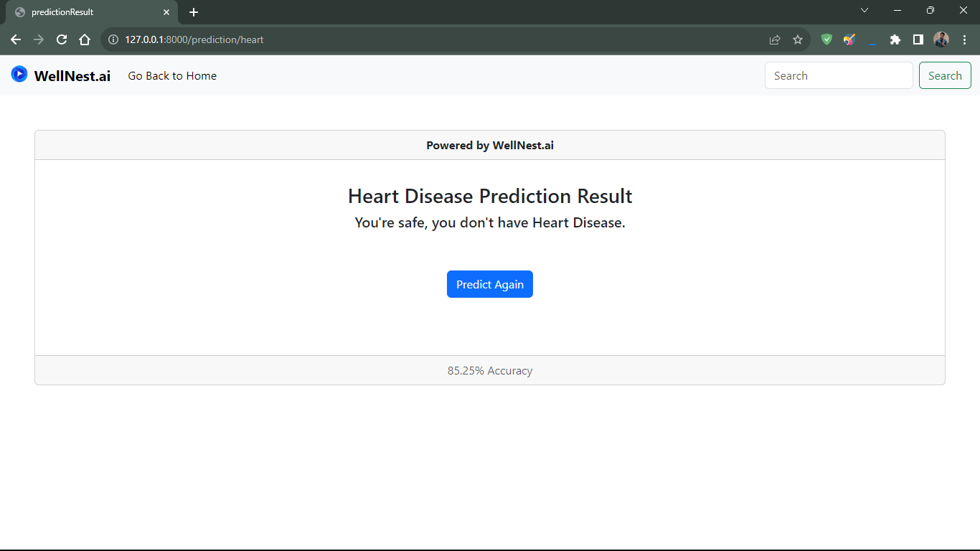Open the green shield ad-blocker extension
The height and width of the screenshot is (551, 980).
tap(826, 39)
